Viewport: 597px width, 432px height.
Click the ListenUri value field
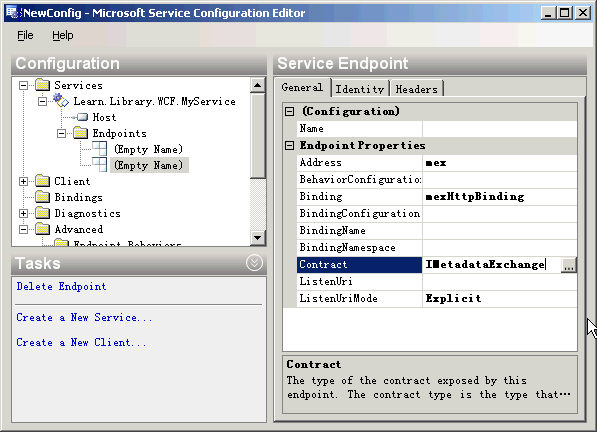tap(500, 281)
